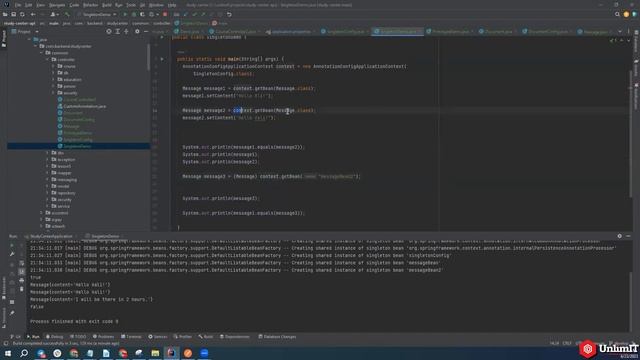Undo/rollback changes arrow icon in toolbar
The width and height of the screenshot is (640, 360).
click(x=229, y=14)
